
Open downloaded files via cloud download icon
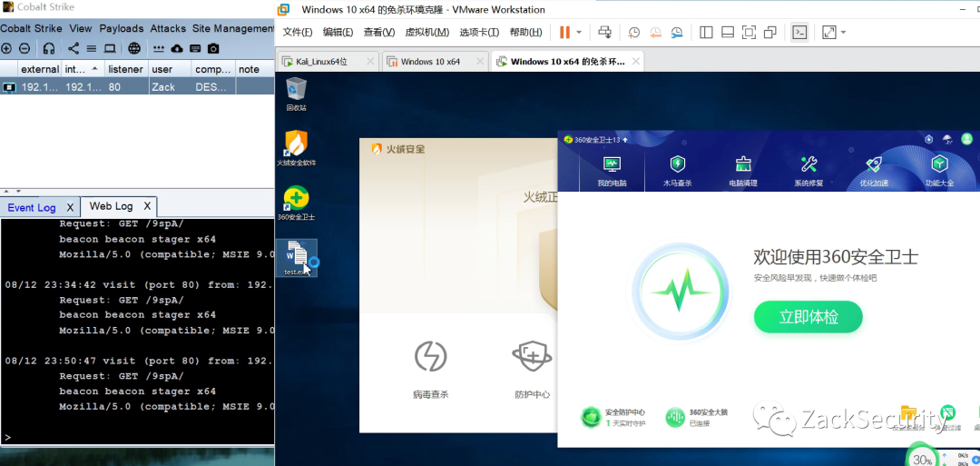point(177,48)
